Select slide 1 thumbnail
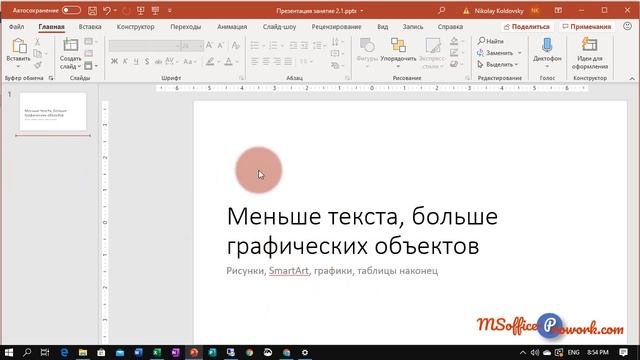The height and width of the screenshot is (360, 640). click(53, 111)
